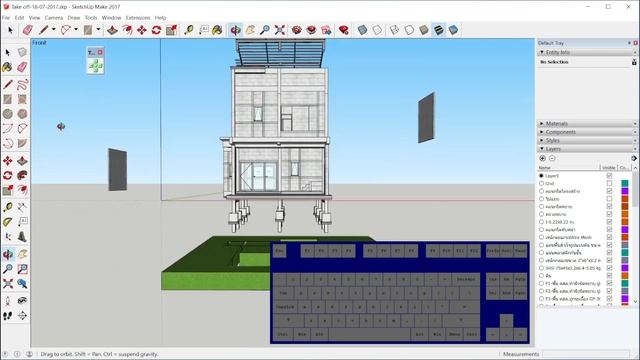The image size is (640, 360).
Task: Select the 3D Text tool
Action: pos(22,237)
